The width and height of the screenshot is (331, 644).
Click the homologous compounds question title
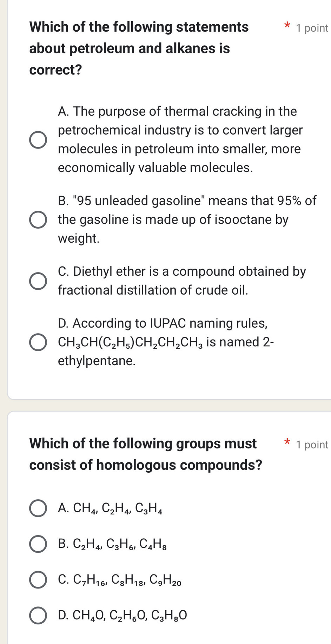(x=146, y=454)
